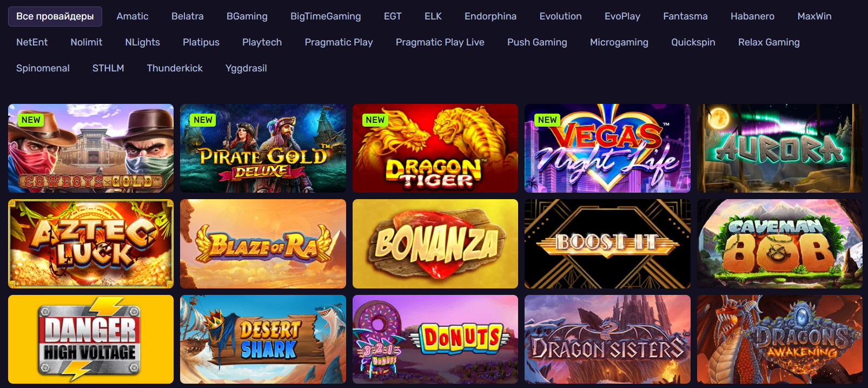Screen dimensions: 868x388
Task: Open the Aurora game tile
Action: (780, 148)
